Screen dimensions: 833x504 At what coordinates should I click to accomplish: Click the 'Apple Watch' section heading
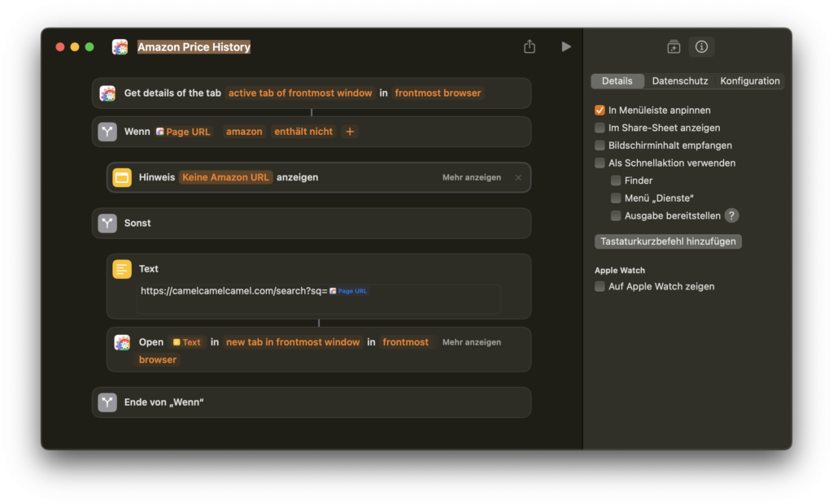(619, 271)
